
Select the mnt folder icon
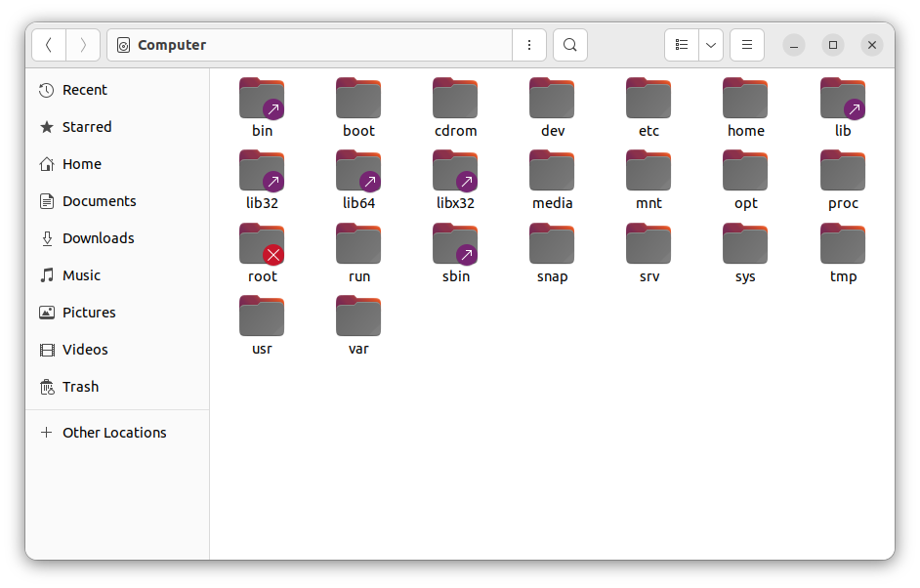648,171
